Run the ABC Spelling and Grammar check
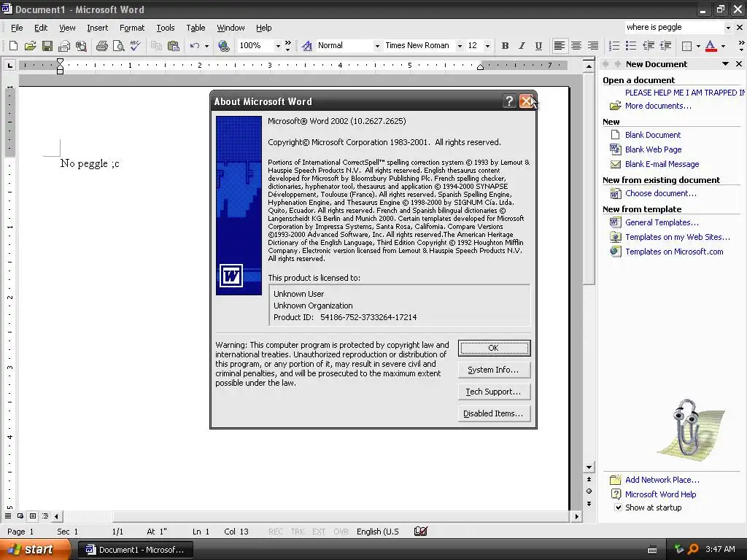The width and height of the screenshot is (747, 560). [x=135, y=46]
